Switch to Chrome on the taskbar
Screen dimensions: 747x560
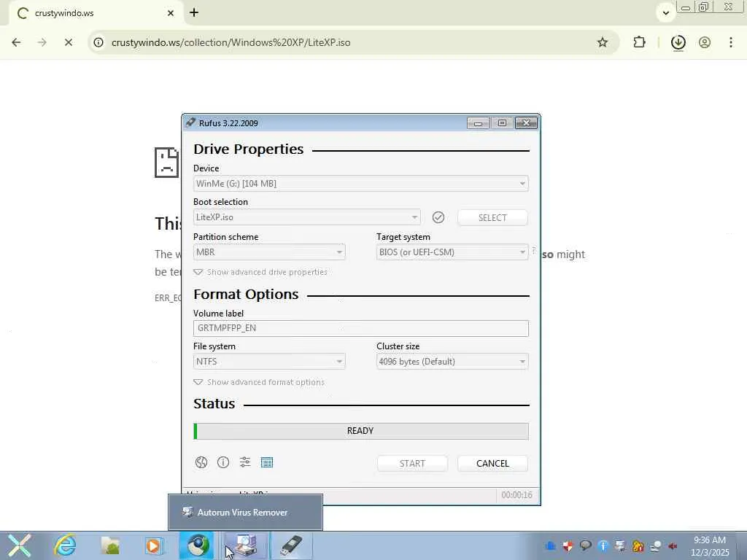coord(198,545)
